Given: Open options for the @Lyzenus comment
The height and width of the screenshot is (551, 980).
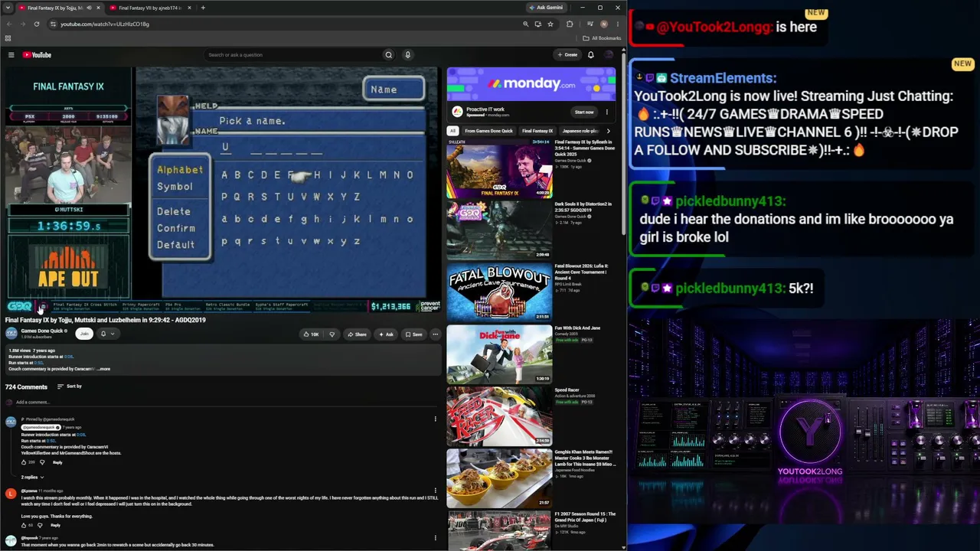Looking at the screenshot, I should [435, 491].
